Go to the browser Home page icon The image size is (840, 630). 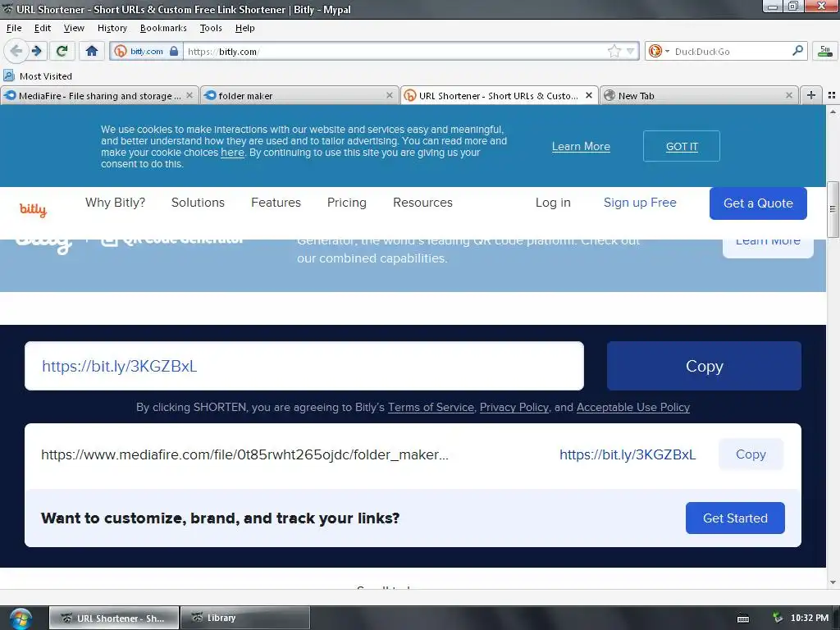[x=92, y=52]
